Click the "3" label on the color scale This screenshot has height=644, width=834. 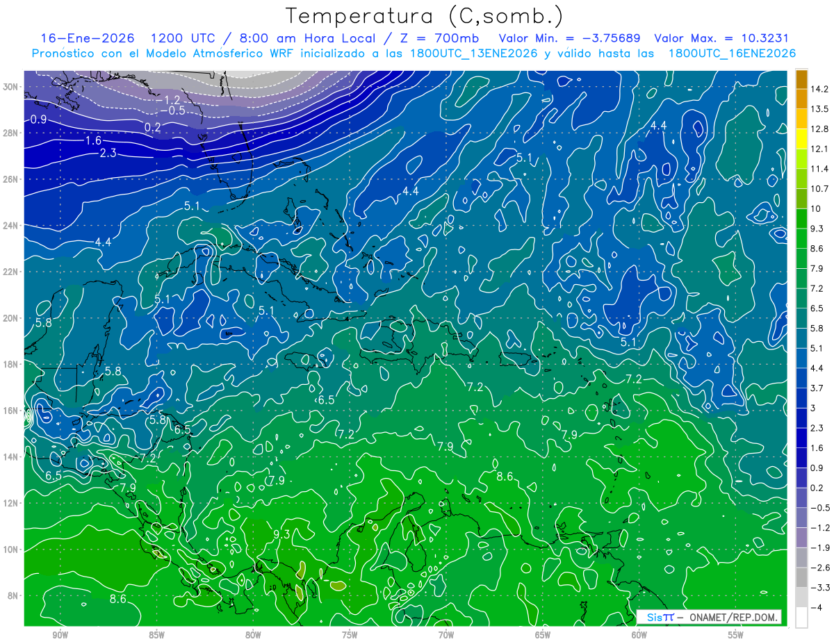[x=814, y=408]
